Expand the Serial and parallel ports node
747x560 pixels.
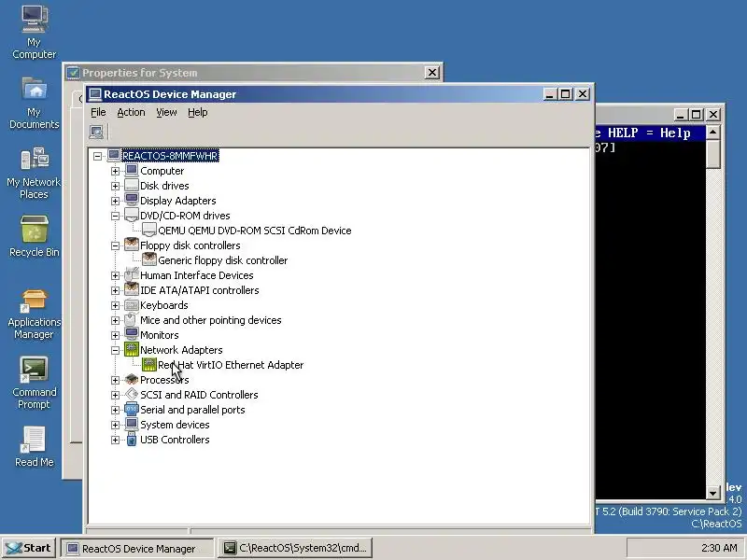(x=115, y=410)
